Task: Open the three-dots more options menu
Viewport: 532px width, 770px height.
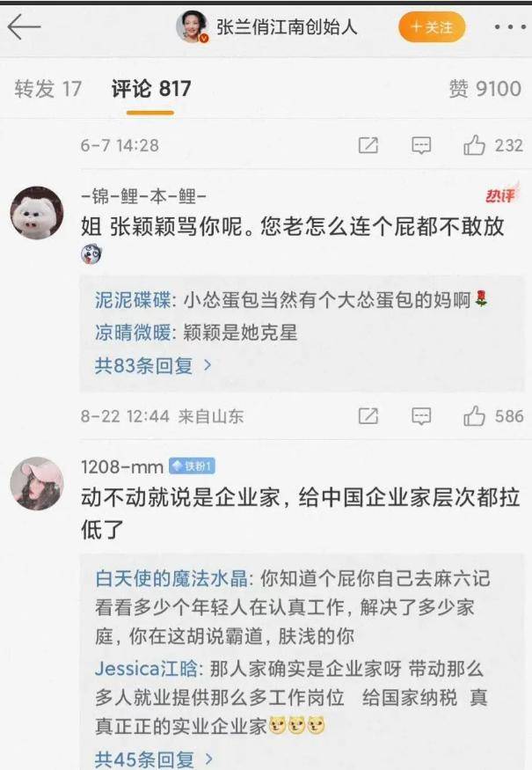Action: 510,27
